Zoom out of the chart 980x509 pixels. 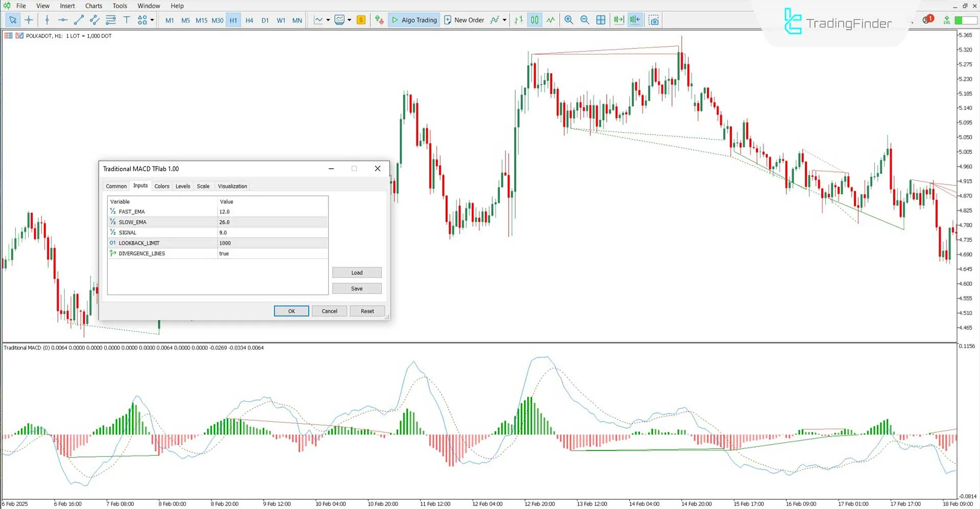[x=585, y=20]
